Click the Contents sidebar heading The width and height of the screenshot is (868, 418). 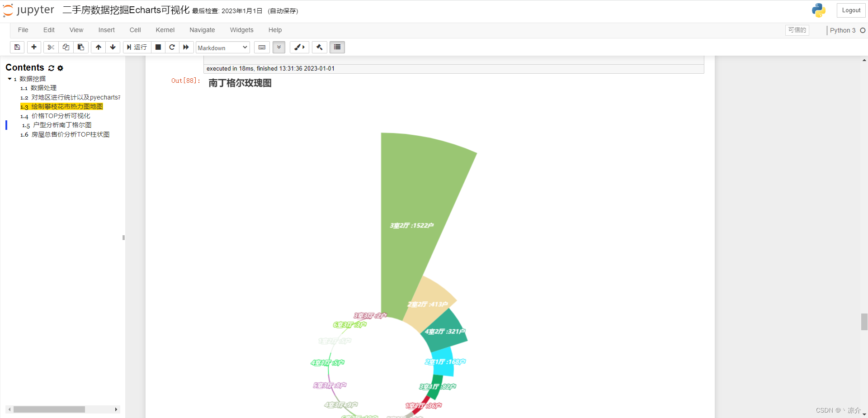click(x=25, y=67)
